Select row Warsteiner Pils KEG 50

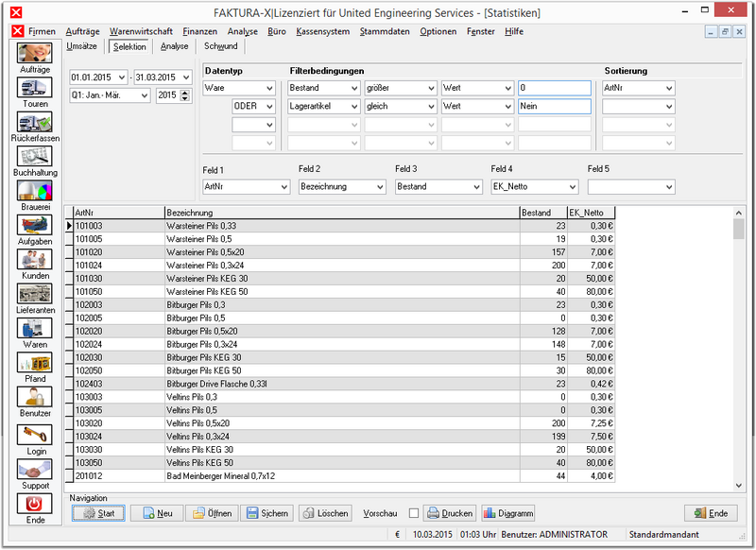(344, 292)
